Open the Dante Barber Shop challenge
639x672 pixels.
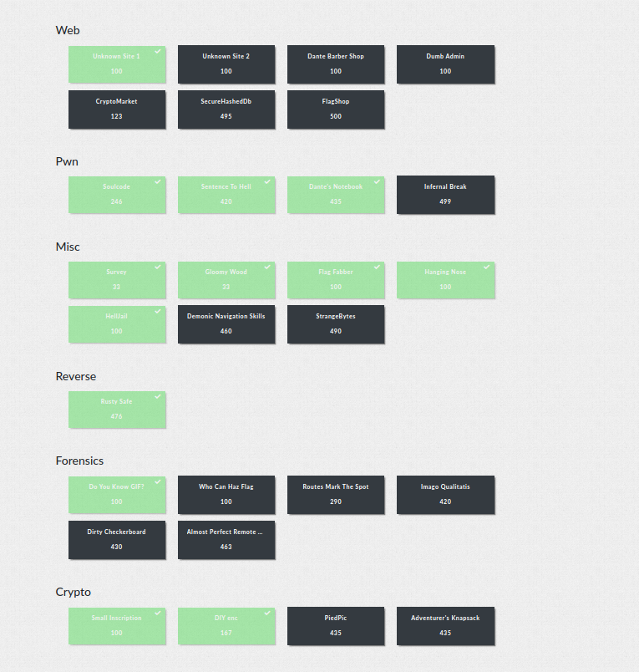336,64
